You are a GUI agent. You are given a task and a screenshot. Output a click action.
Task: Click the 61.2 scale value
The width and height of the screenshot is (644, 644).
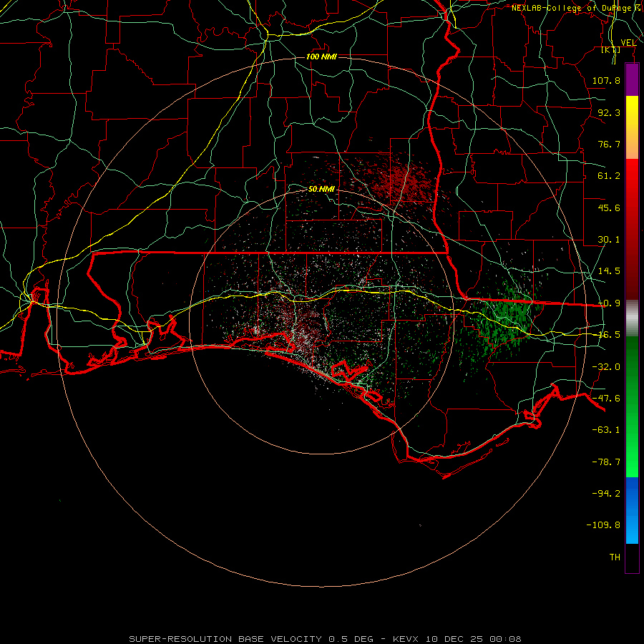click(x=609, y=176)
